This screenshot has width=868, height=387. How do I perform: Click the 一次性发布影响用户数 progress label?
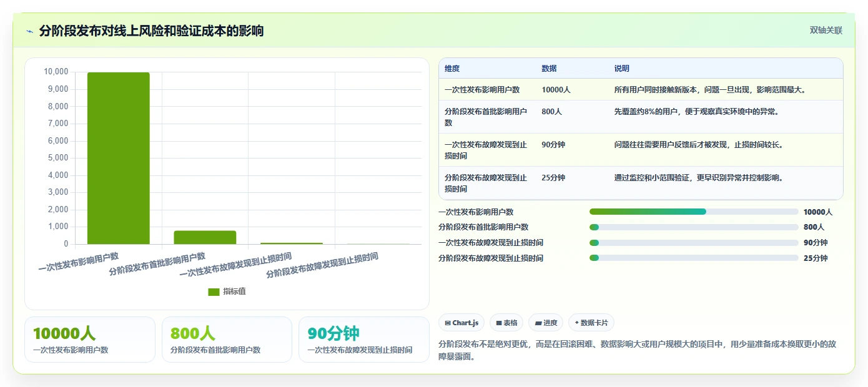point(476,212)
